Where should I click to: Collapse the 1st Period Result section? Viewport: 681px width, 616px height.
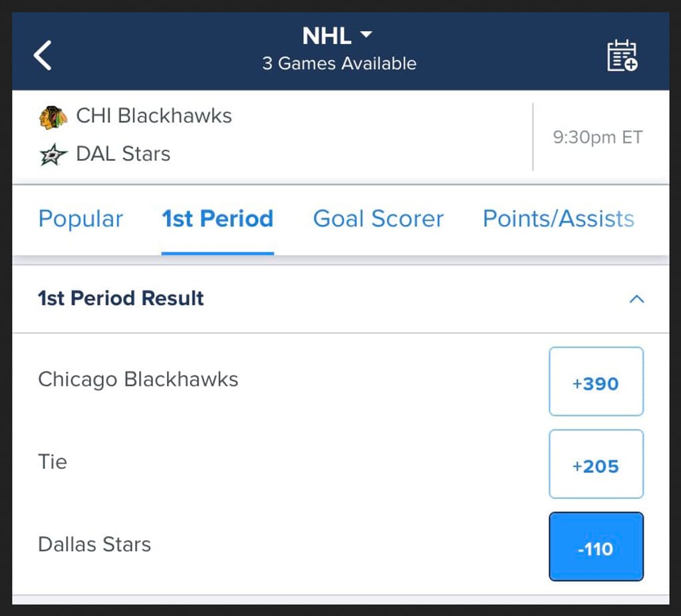click(637, 299)
